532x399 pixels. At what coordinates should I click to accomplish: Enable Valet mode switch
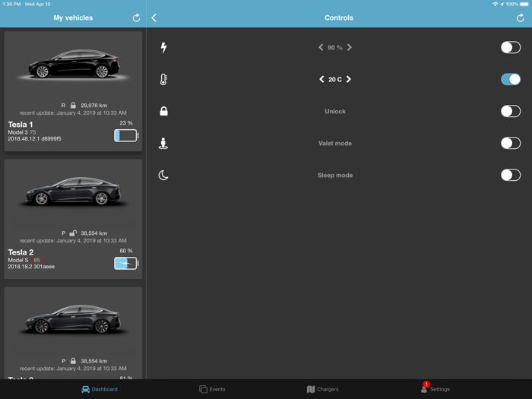tap(511, 143)
